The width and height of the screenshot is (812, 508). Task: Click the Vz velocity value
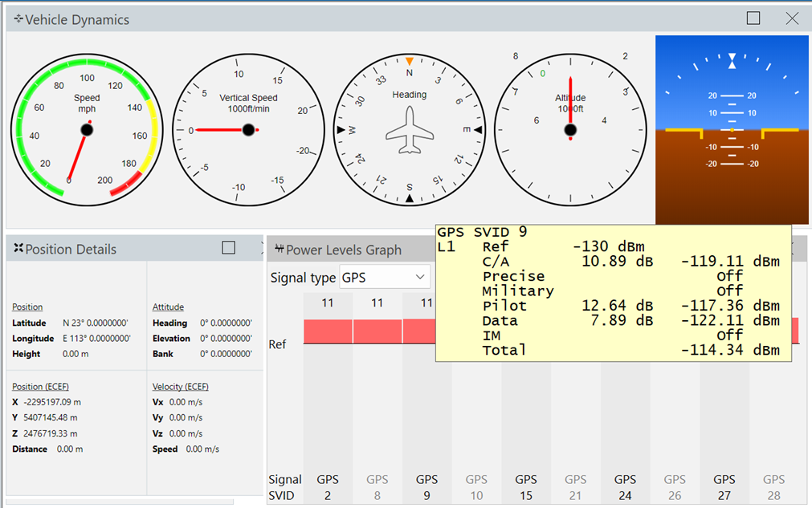click(x=186, y=433)
